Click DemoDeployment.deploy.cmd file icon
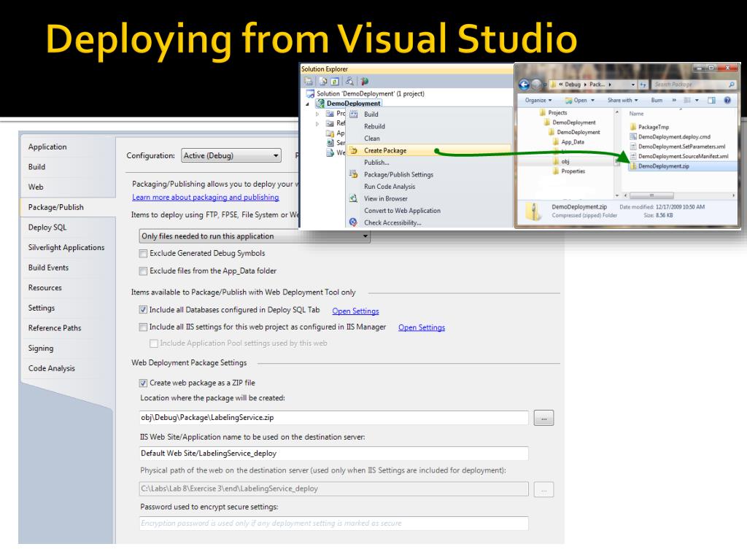The width and height of the screenshot is (747, 560). point(633,136)
